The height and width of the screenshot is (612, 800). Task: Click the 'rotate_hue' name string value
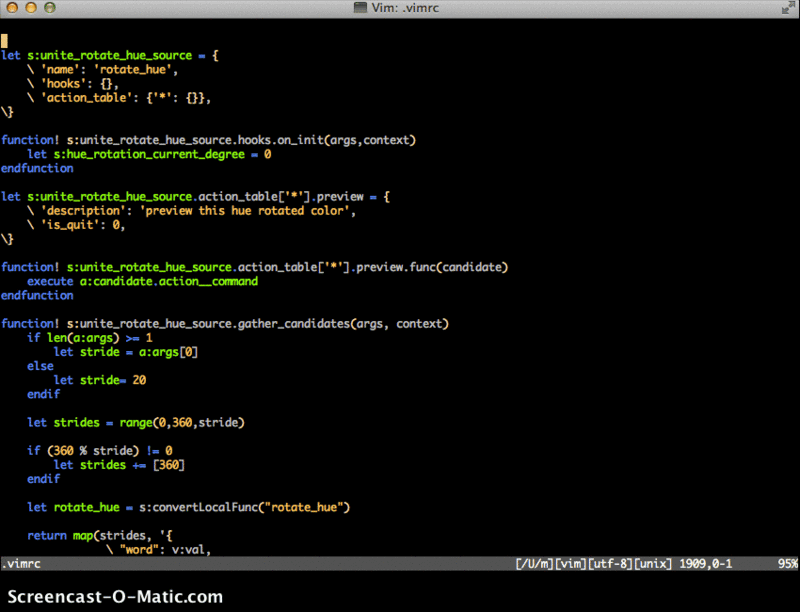tap(133, 69)
